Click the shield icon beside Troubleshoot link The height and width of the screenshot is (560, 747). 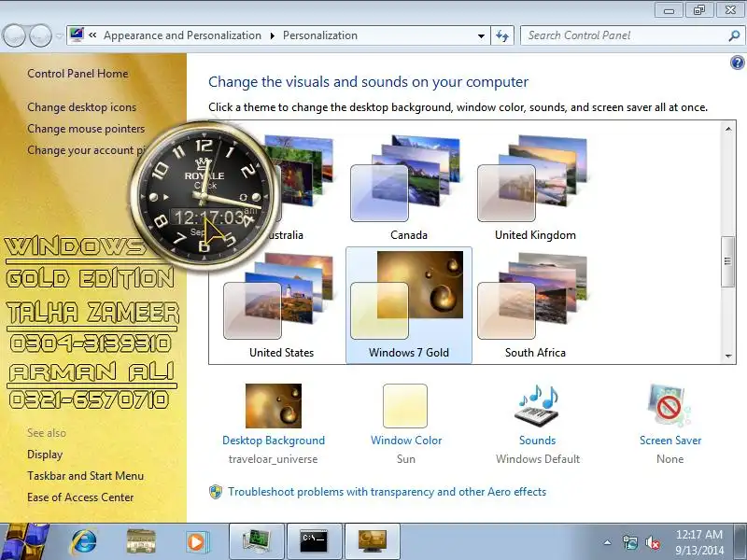(x=216, y=492)
